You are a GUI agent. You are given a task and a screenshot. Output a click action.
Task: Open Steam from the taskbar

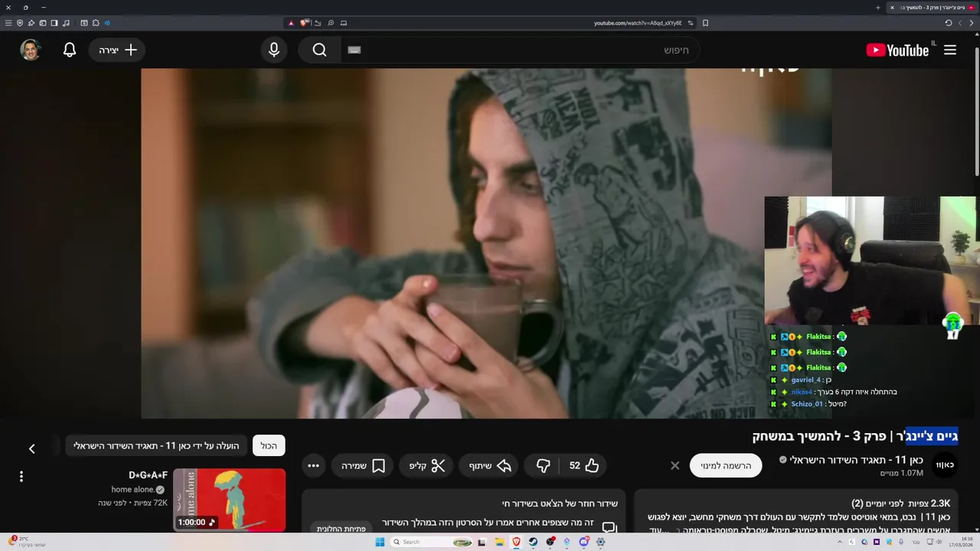533,542
